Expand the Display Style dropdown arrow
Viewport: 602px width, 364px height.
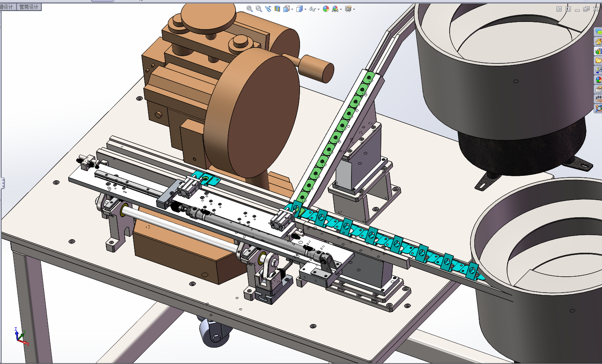(x=306, y=9)
